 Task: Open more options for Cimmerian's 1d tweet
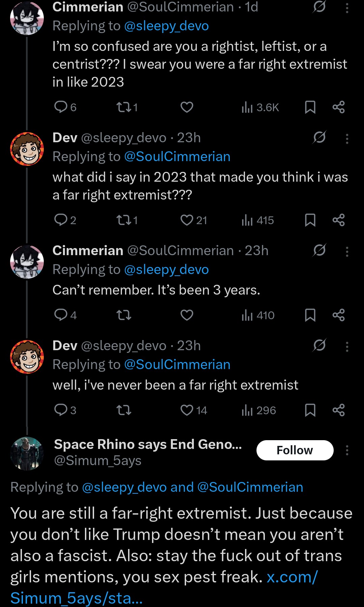coord(347,7)
